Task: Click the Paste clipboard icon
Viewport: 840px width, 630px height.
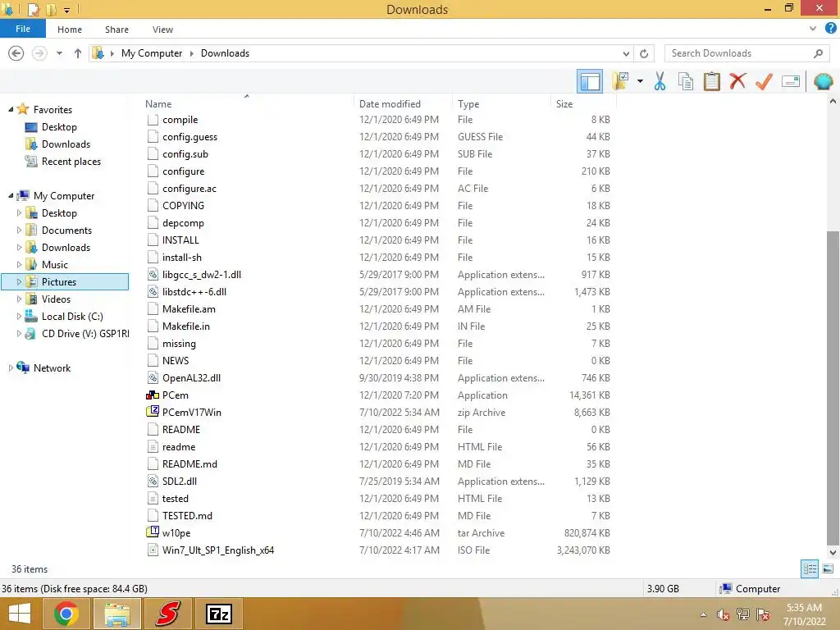Action: pyautogui.click(x=712, y=81)
